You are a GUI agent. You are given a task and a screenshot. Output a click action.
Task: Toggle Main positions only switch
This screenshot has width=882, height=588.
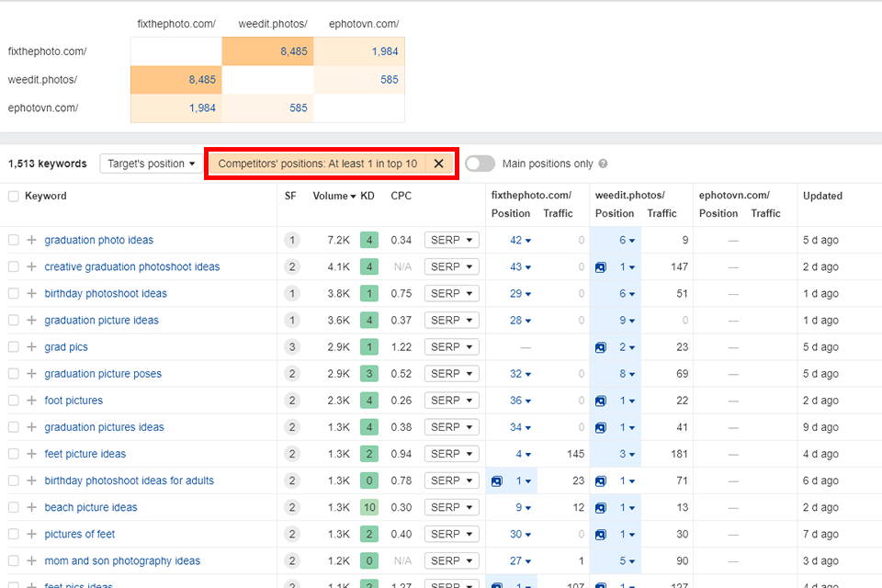(480, 164)
